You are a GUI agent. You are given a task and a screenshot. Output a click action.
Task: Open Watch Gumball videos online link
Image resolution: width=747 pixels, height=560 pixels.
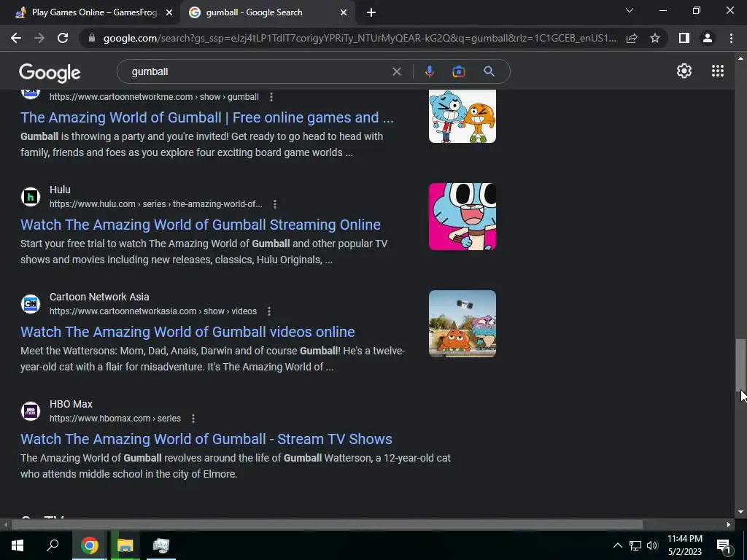click(187, 332)
